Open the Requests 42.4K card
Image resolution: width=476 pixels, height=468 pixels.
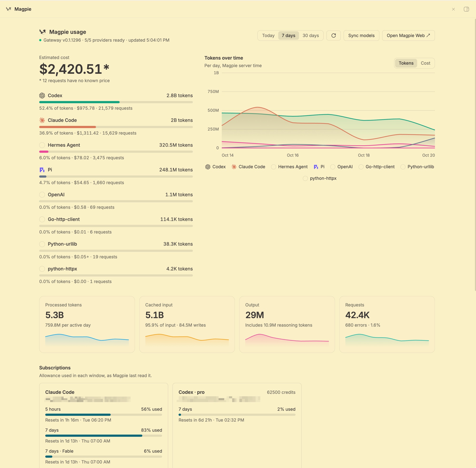(387, 324)
